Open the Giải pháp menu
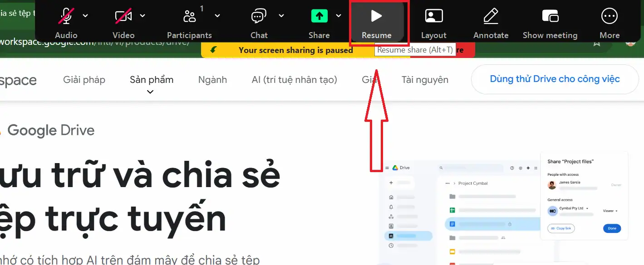 coord(84,80)
